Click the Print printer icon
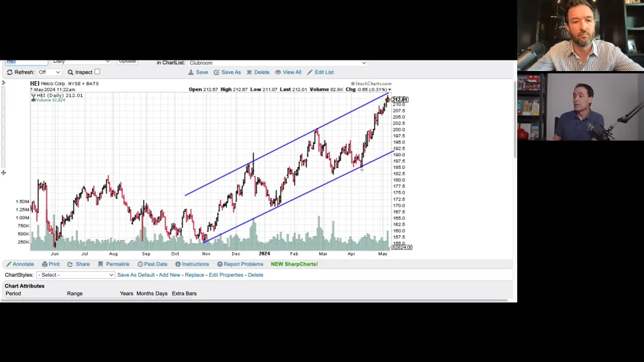644x362 pixels. (45, 264)
